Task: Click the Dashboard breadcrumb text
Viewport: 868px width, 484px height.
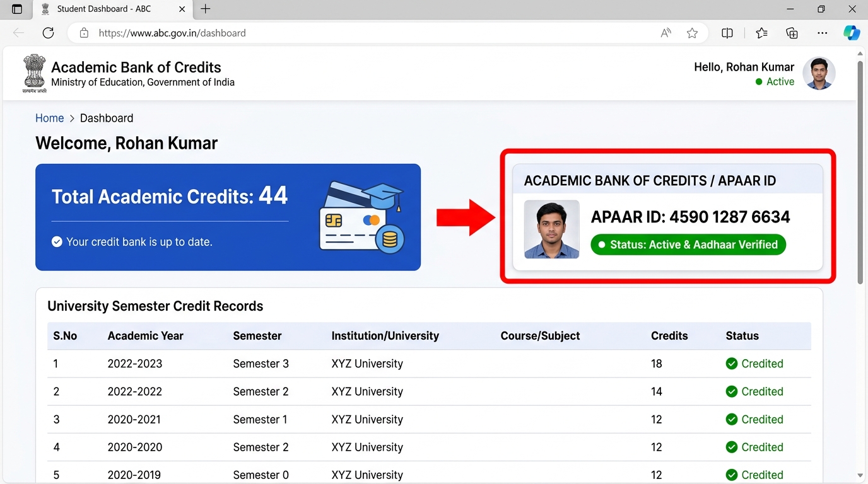Action: click(x=107, y=118)
